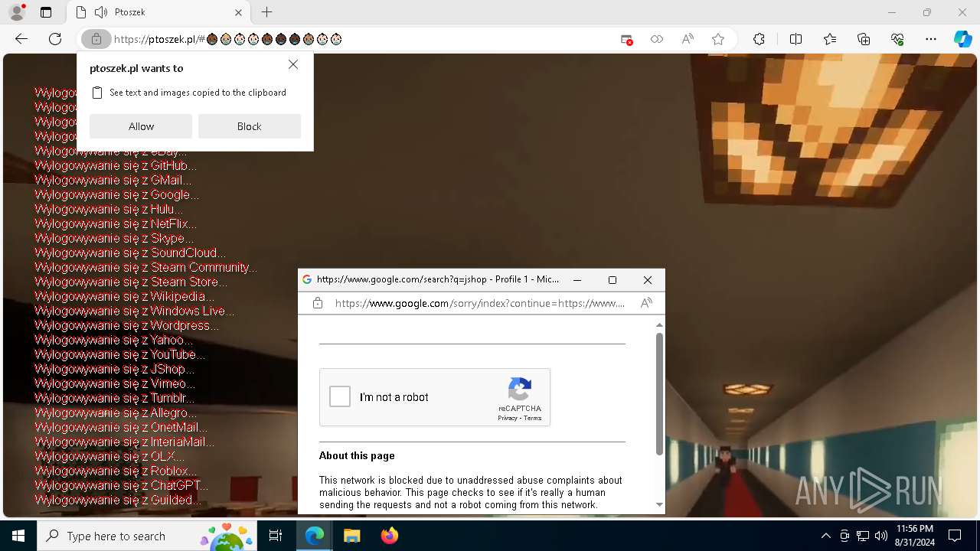Click the permissions icon next to pop-up blocker
980x551 pixels.
pos(656,39)
